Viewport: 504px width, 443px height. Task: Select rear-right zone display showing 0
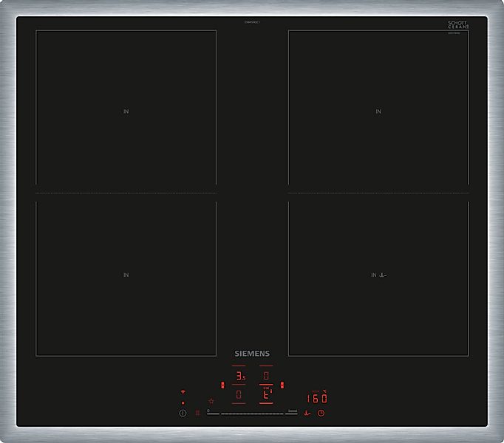click(x=265, y=377)
